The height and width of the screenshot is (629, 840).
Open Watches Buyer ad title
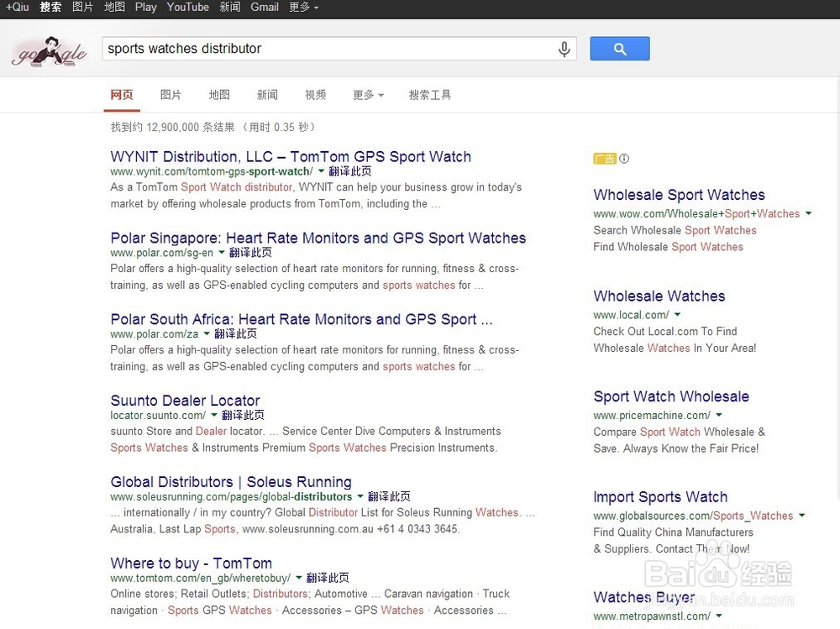point(644,597)
